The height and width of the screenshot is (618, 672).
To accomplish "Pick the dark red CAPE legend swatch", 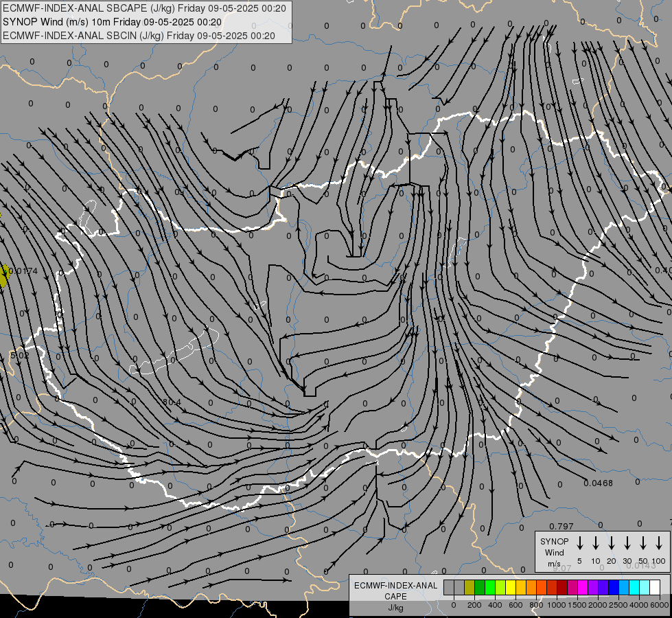I will (563, 587).
